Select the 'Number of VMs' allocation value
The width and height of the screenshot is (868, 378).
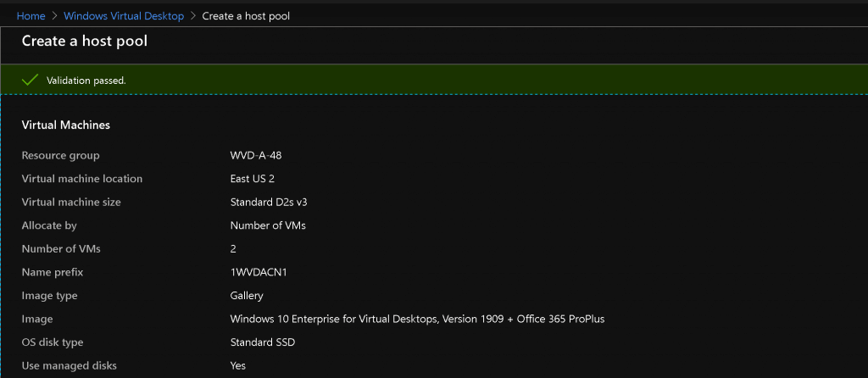(268, 225)
